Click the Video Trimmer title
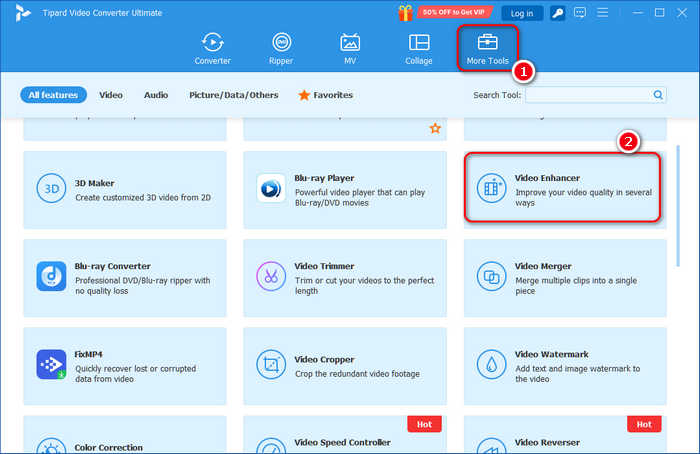Image resolution: width=700 pixels, height=454 pixels. [325, 266]
